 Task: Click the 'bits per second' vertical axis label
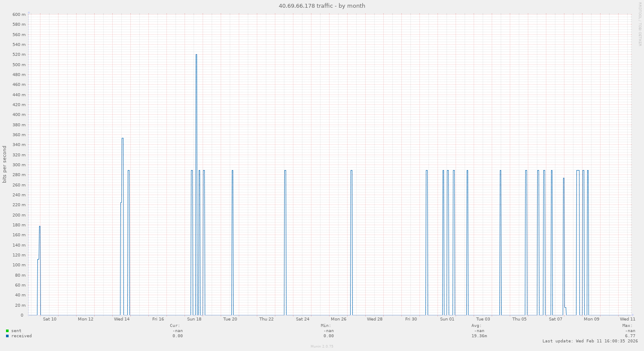click(5, 165)
